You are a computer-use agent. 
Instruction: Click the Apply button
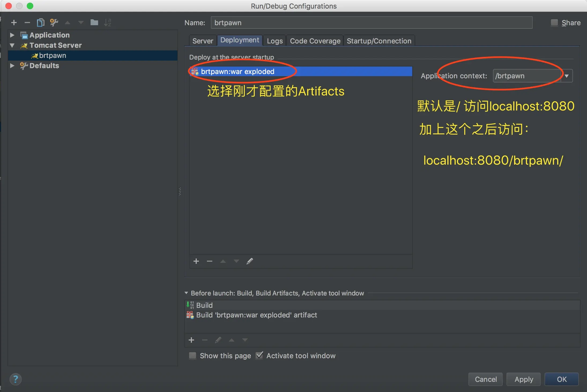tap(523, 379)
